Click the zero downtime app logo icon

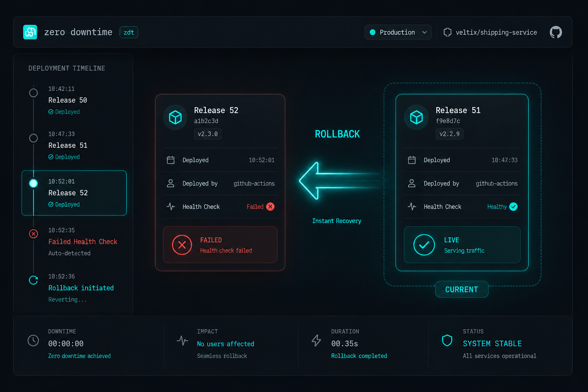click(30, 32)
